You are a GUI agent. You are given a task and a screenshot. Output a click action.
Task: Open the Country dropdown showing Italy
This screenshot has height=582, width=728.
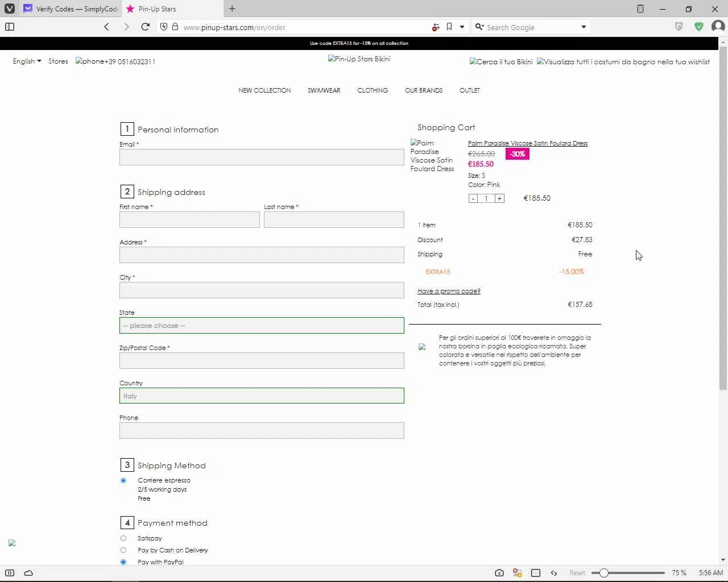[262, 396]
